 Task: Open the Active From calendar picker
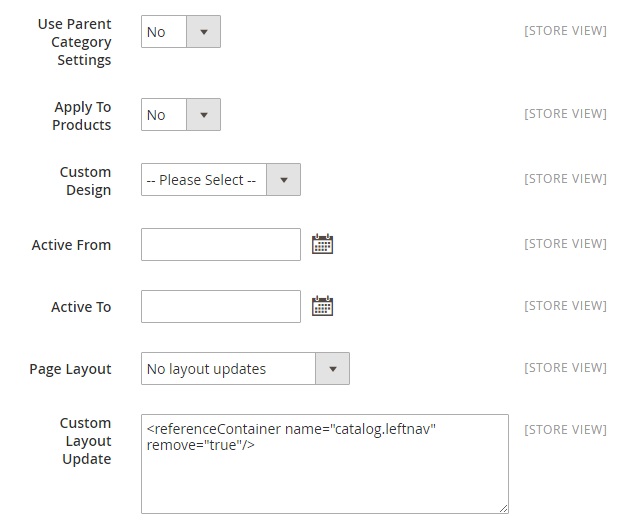[x=322, y=244]
